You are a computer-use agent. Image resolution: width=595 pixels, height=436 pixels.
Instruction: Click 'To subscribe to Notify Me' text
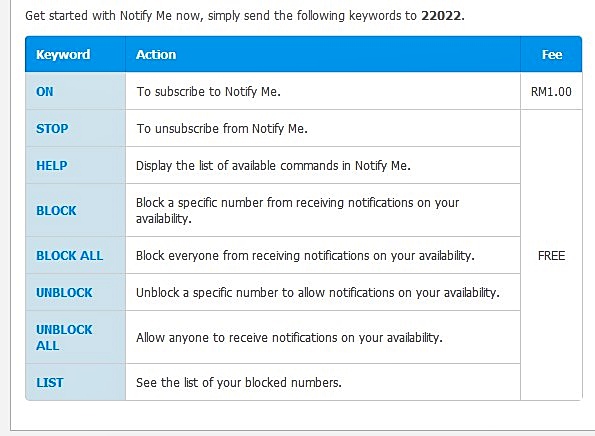tap(208, 92)
